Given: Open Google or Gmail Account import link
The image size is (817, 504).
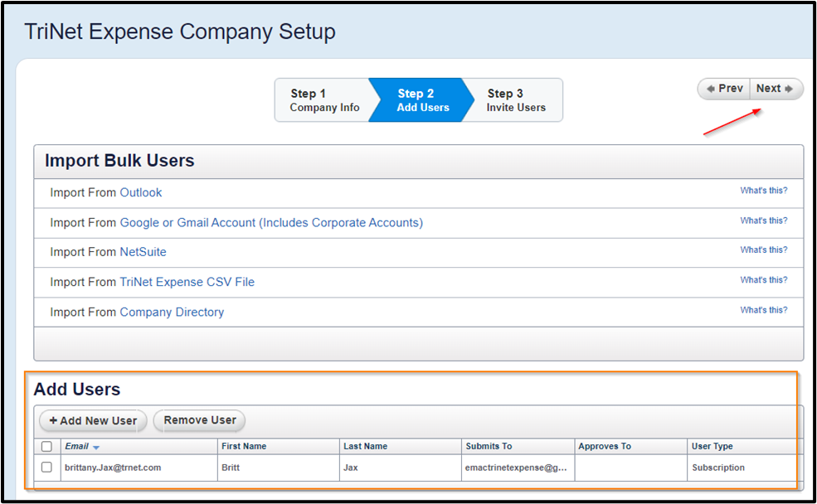Looking at the screenshot, I should click(x=271, y=223).
